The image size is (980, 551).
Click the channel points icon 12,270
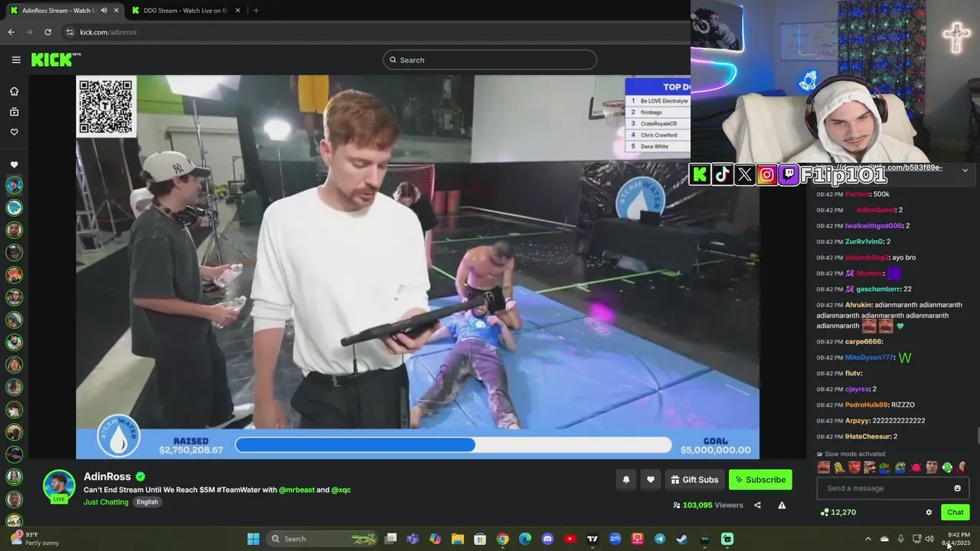(x=838, y=513)
